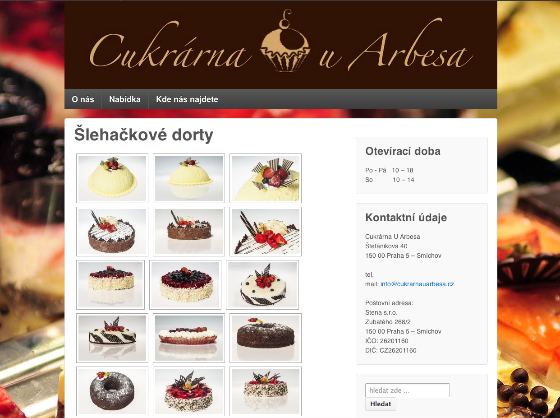
Task: Open close-up of strawberries and chocolate sticks
Action: (265, 231)
